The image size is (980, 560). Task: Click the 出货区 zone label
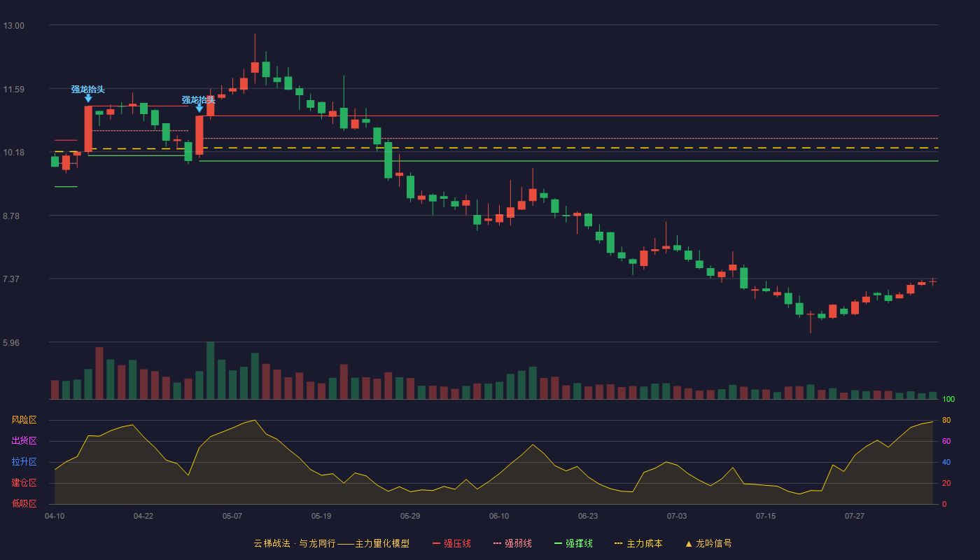pos(24,441)
